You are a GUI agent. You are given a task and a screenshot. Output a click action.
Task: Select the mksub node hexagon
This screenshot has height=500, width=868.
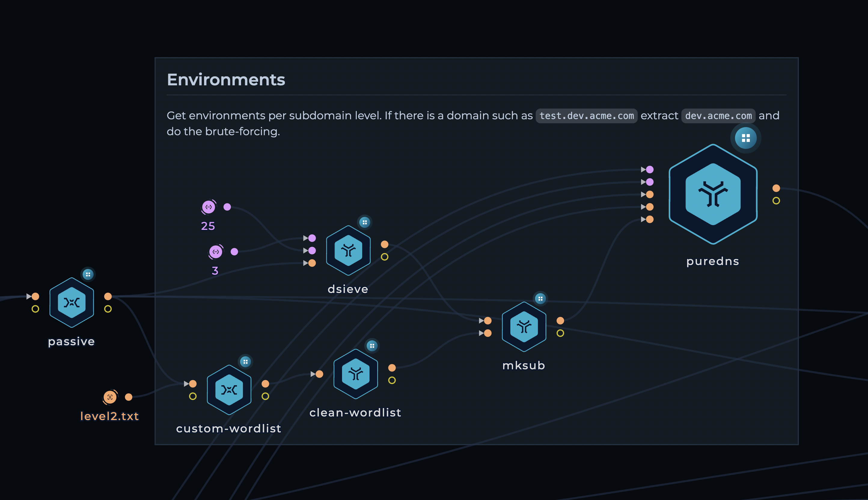pos(524,327)
